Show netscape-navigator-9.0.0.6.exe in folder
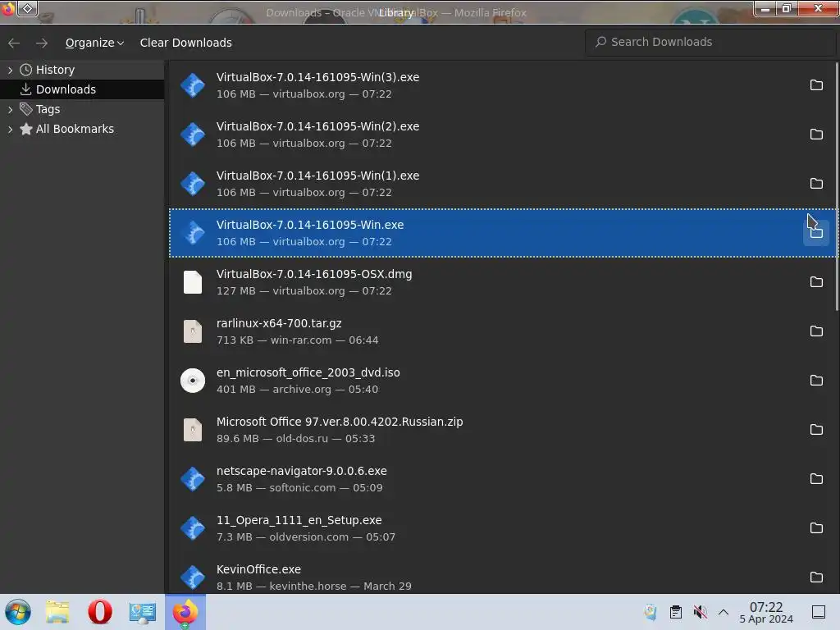 coord(816,479)
